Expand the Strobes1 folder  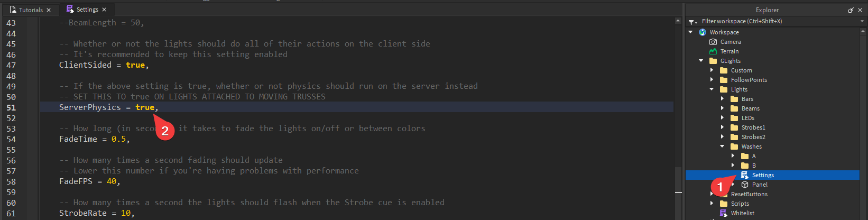[722, 127]
